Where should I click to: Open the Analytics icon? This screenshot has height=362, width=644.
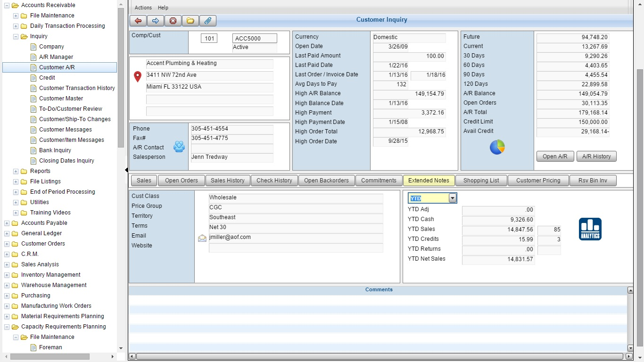coord(590,229)
